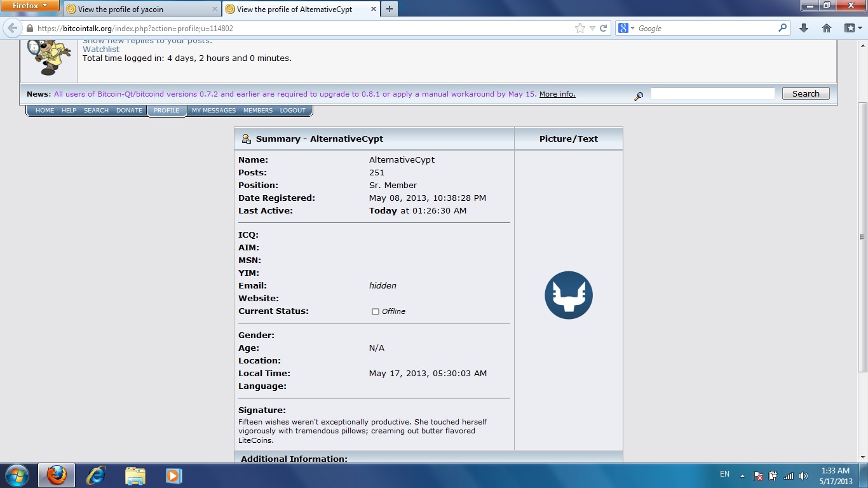Click the Action Center flag icon
The width and height of the screenshot is (868, 488).
(758, 475)
